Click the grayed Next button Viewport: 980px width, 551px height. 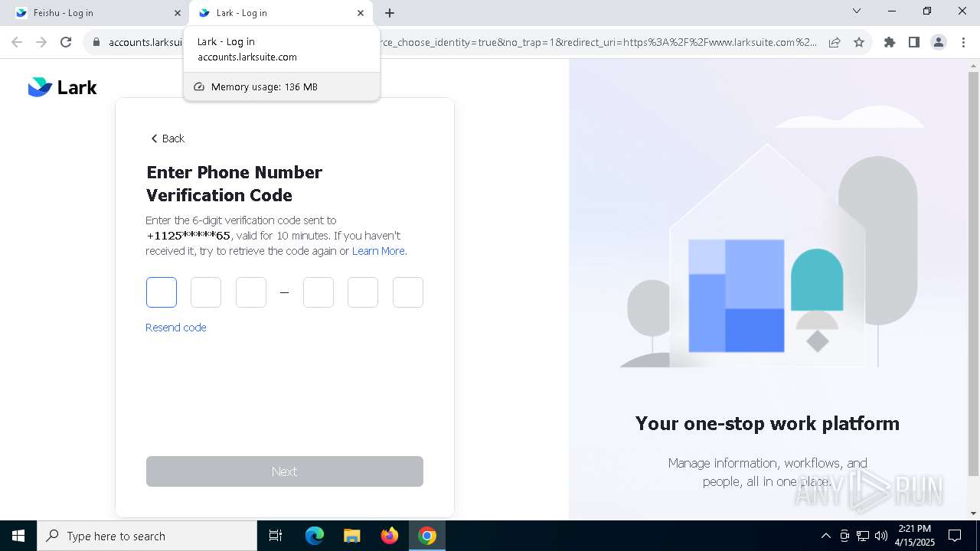point(285,471)
